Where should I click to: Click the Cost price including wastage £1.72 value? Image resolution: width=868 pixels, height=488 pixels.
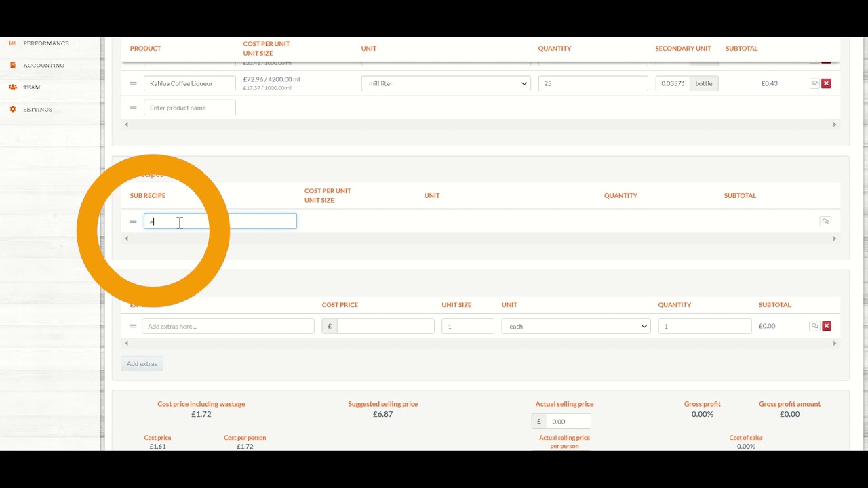tap(201, 414)
